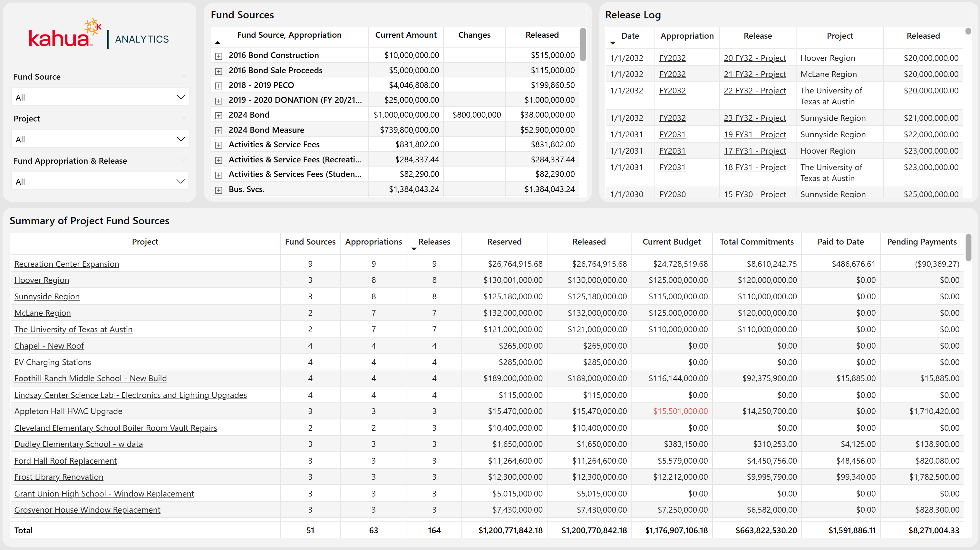Open the Fund Source dropdown
Screen dimensions: 980x550
tap(100, 97)
